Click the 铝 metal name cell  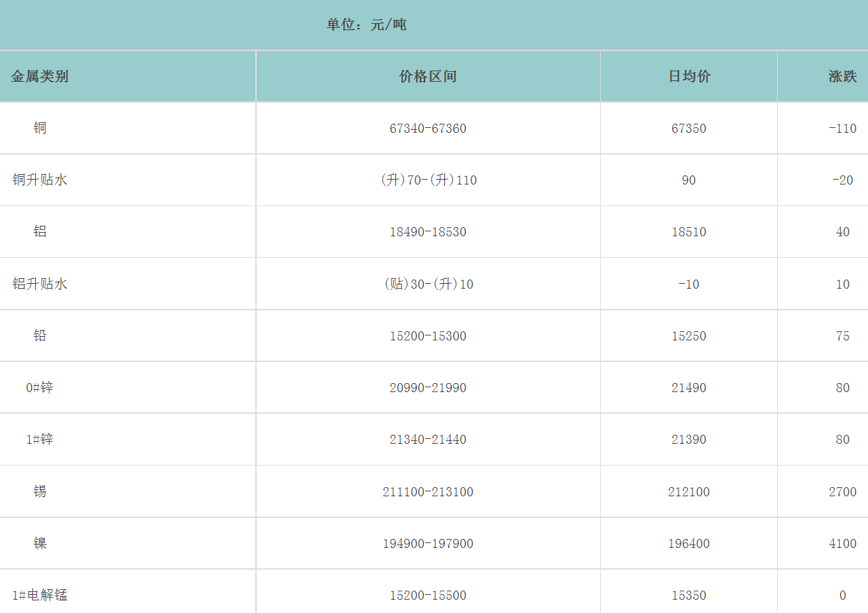(x=40, y=231)
